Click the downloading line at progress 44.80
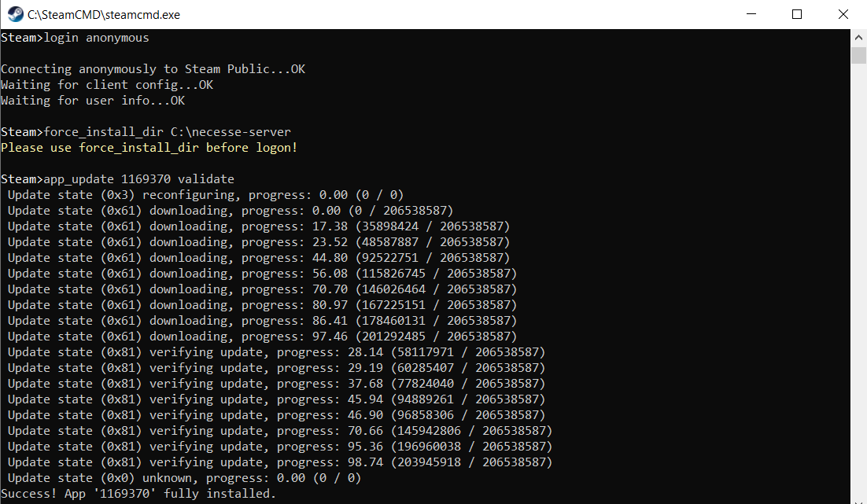This screenshot has width=867, height=504. pyautogui.click(x=259, y=258)
